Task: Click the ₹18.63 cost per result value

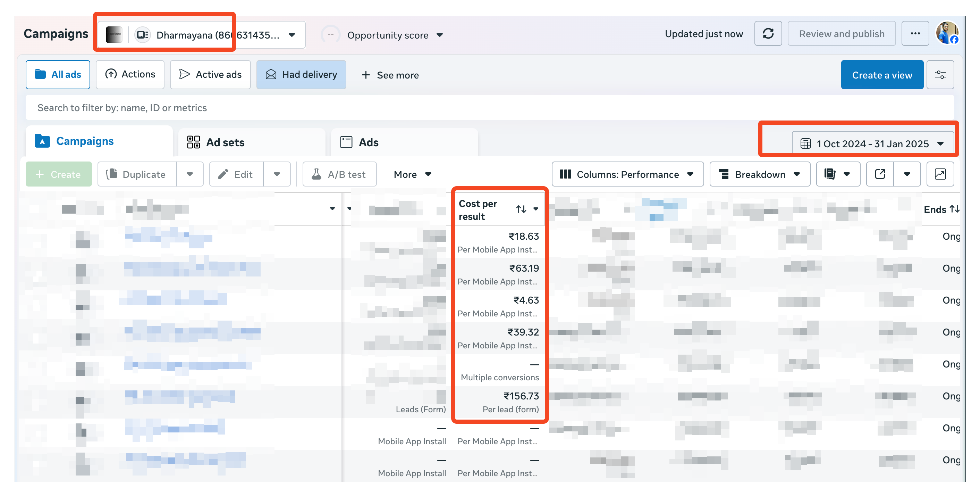Action: 524,237
